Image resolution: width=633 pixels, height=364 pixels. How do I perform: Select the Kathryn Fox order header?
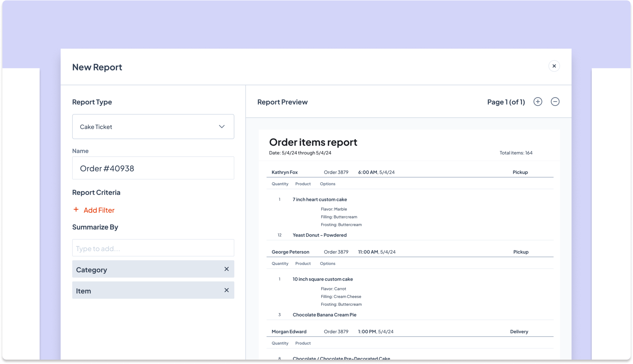pos(410,172)
